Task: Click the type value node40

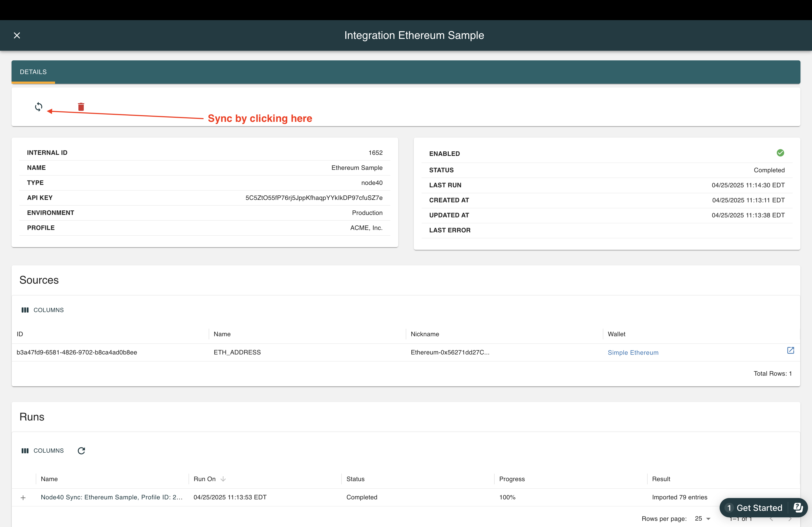Action: point(372,183)
